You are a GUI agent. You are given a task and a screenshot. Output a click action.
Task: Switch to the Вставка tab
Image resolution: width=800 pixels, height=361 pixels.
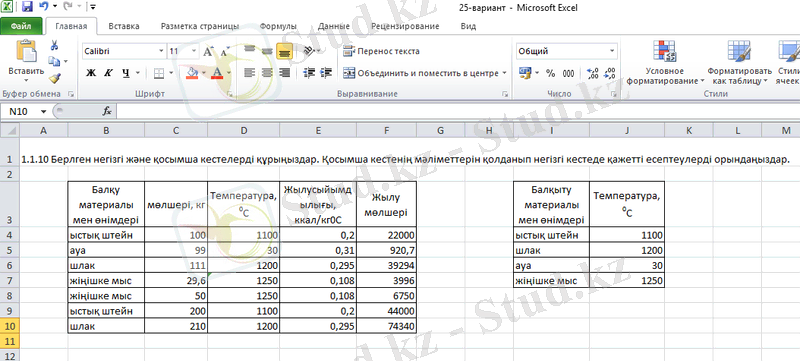124,26
